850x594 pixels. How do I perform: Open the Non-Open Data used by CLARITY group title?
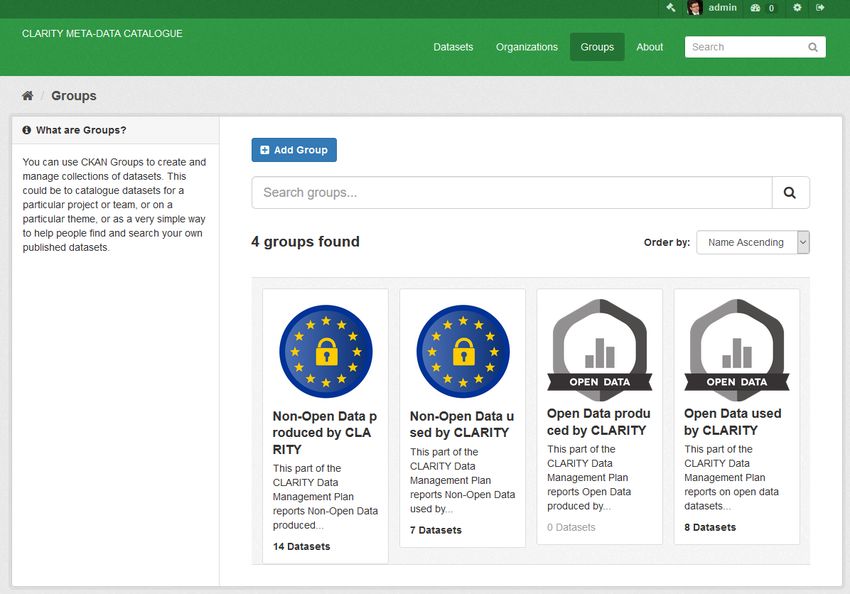tap(462, 424)
